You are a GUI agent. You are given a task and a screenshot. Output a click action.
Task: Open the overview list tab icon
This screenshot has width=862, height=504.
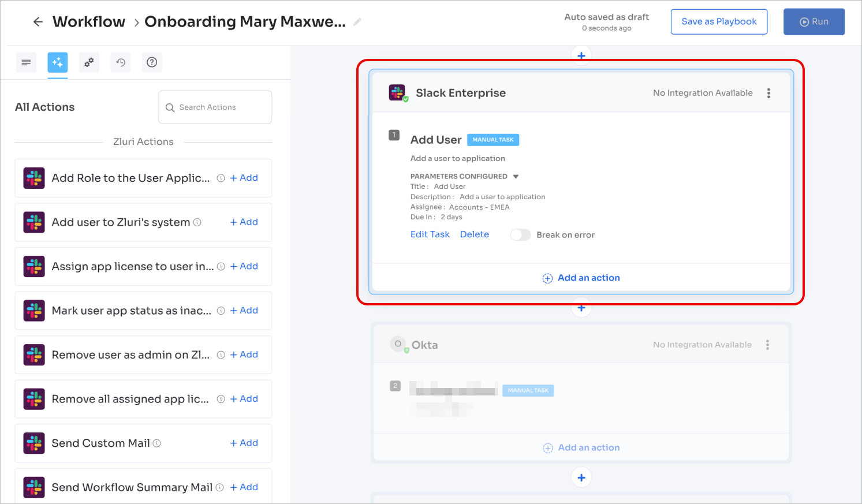26,62
